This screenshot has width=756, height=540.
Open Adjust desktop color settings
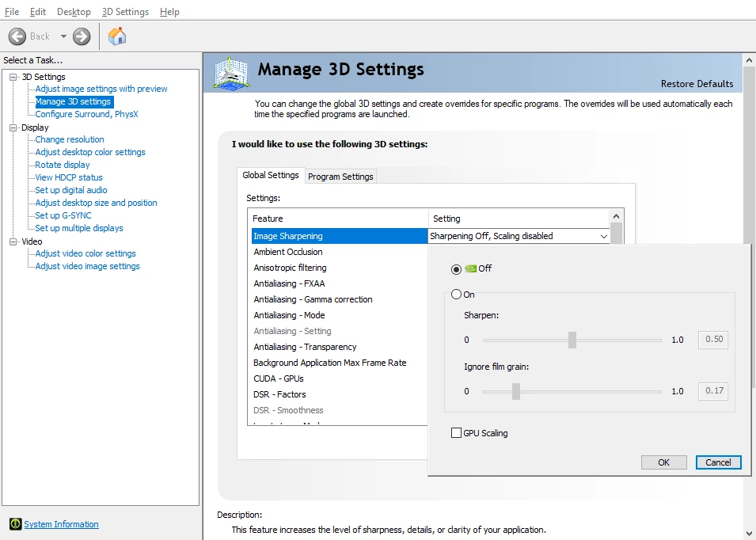[x=90, y=152]
